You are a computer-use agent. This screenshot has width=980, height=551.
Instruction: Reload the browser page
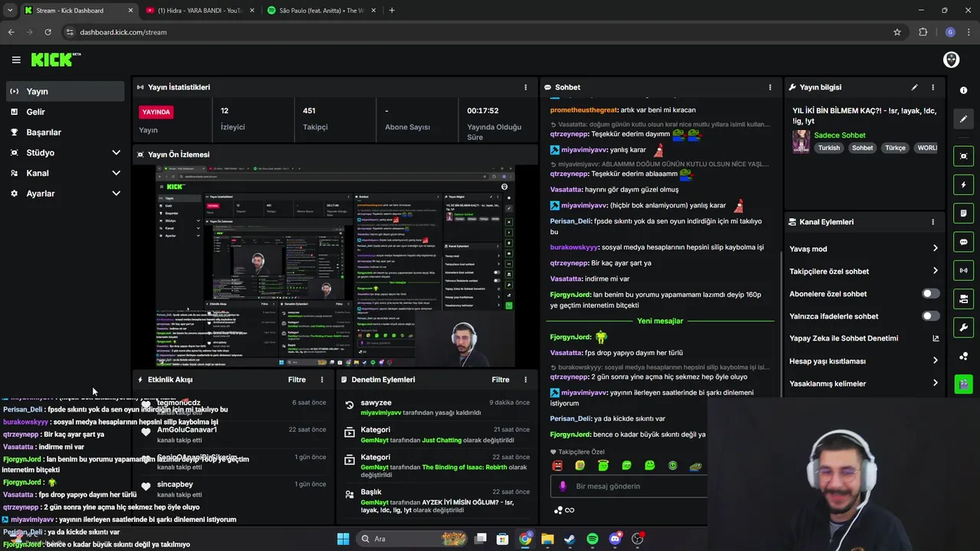coord(47,32)
